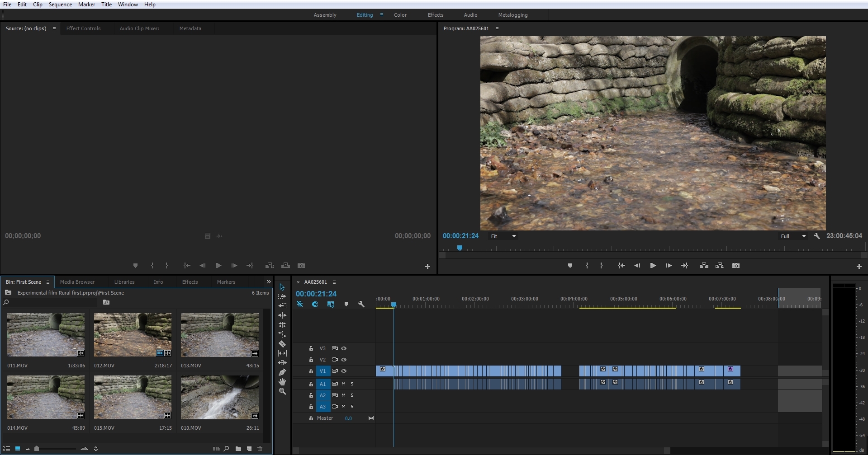Mark In point in Program monitor
Viewport: 868px width, 455px height.
tap(587, 266)
